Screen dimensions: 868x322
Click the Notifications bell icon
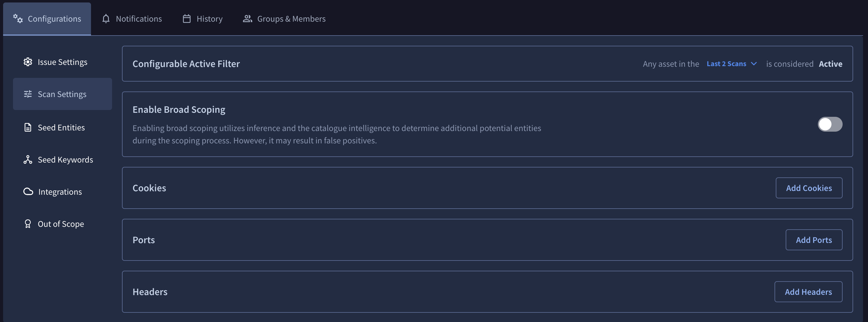pyautogui.click(x=106, y=19)
